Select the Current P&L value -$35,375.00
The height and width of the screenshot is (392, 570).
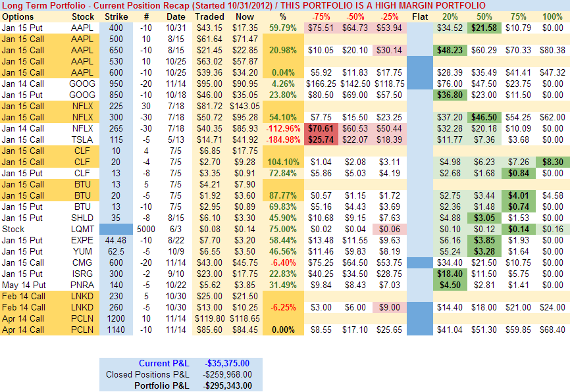pos(227,363)
